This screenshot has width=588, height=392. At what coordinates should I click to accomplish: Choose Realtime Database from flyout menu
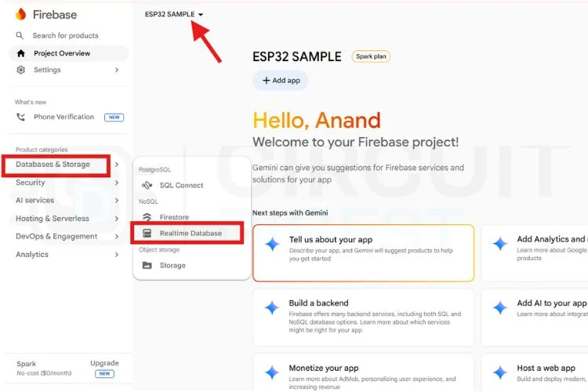click(x=191, y=233)
